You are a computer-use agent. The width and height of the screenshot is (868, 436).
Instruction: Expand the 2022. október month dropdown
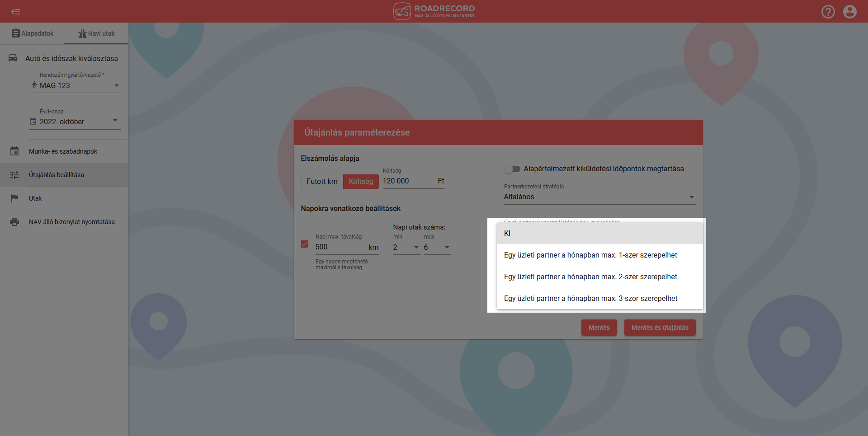click(x=75, y=122)
